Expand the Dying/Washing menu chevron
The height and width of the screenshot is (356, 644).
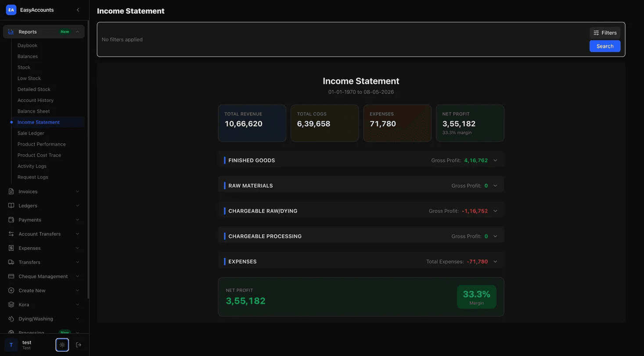point(77,319)
